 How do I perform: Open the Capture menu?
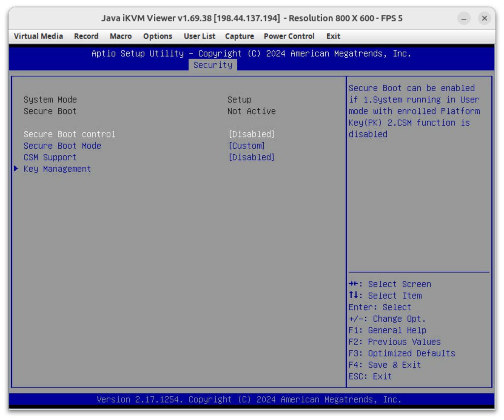(239, 36)
